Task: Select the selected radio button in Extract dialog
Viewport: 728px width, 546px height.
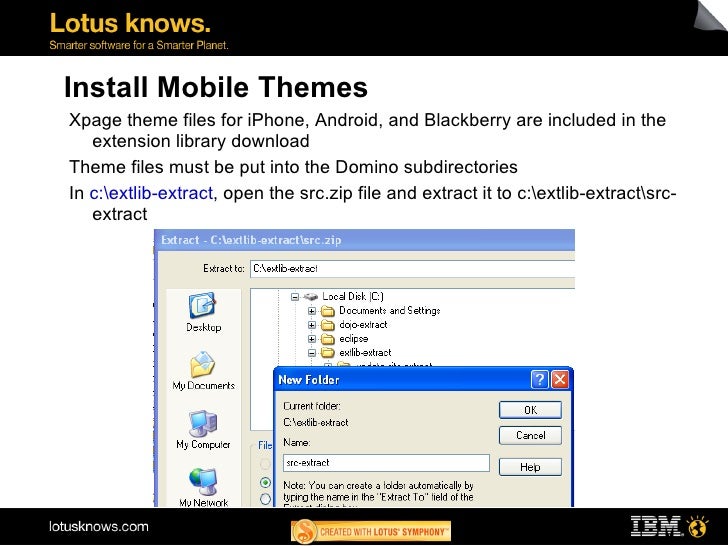Action: (266, 482)
